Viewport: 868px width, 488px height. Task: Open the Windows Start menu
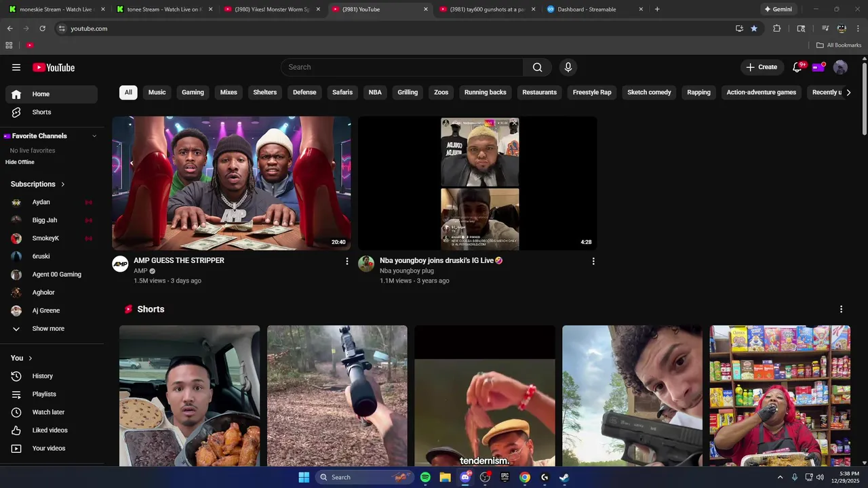coord(304,477)
